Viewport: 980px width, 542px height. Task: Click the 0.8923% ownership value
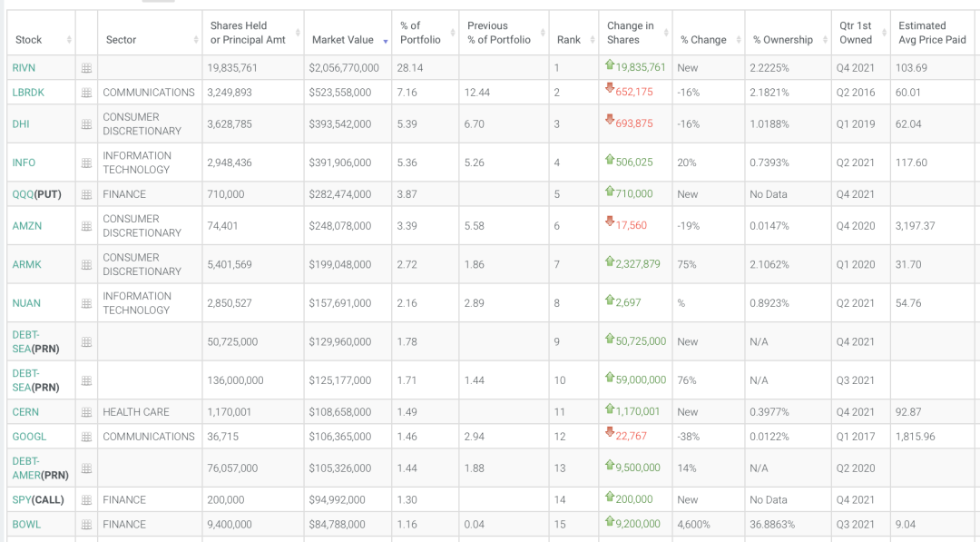(769, 303)
